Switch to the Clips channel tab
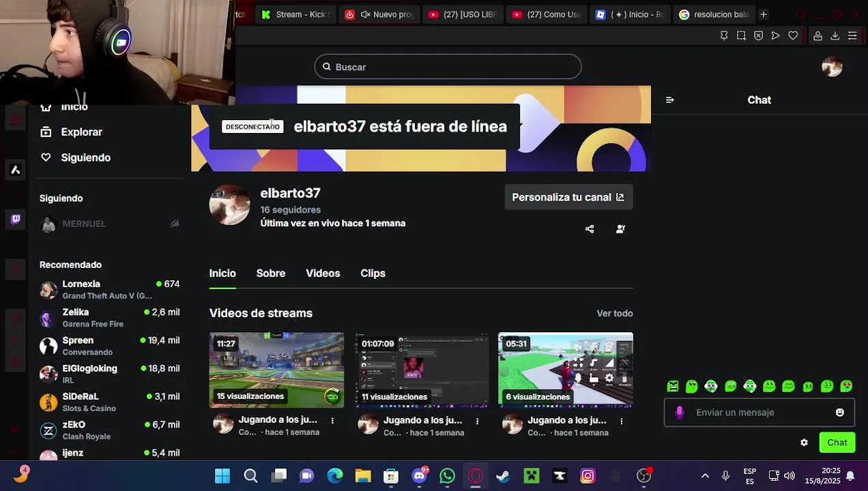868x491 pixels. coord(373,273)
